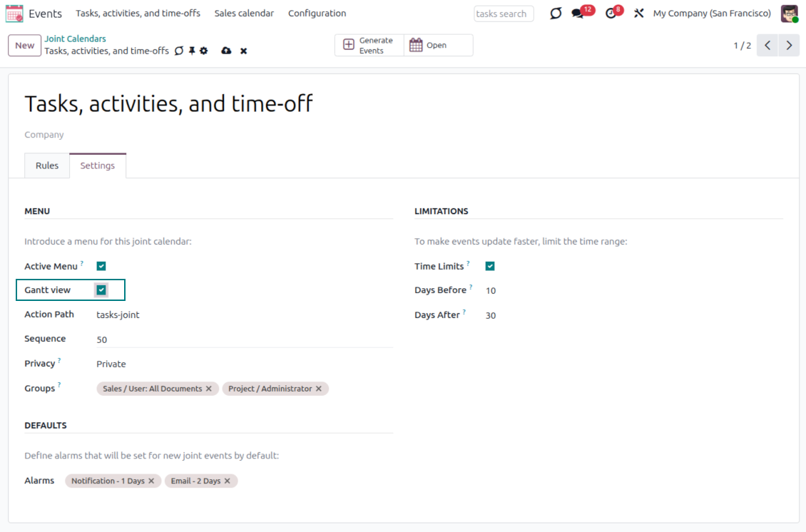The width and height of the screenshot is (806, 532).
Task: Uncheck the Active Menu checkbox
Action: click(x=101, y=266)
